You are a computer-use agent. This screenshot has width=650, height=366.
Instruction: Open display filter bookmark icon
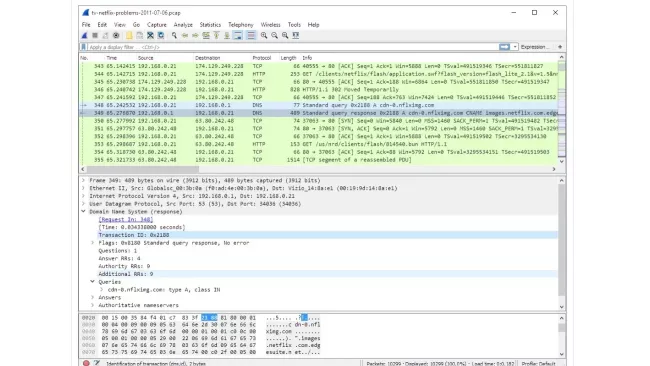tap(84, 47)
